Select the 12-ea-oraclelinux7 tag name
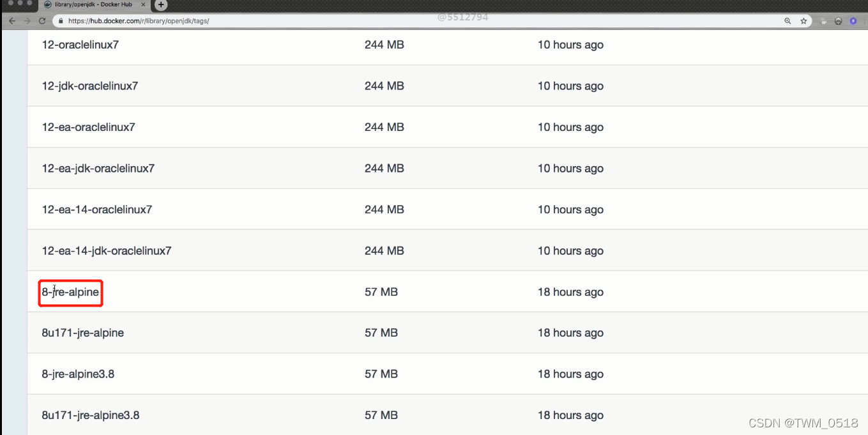The width and height of the screenshot is (868, 435). (x=89, y=127)
